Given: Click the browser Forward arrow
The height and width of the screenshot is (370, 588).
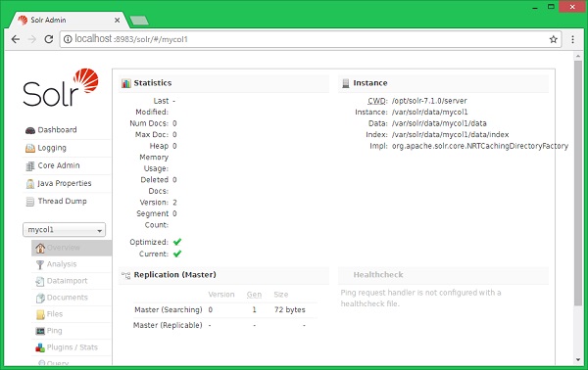Looking at the screenshot, I should (32, 39).
